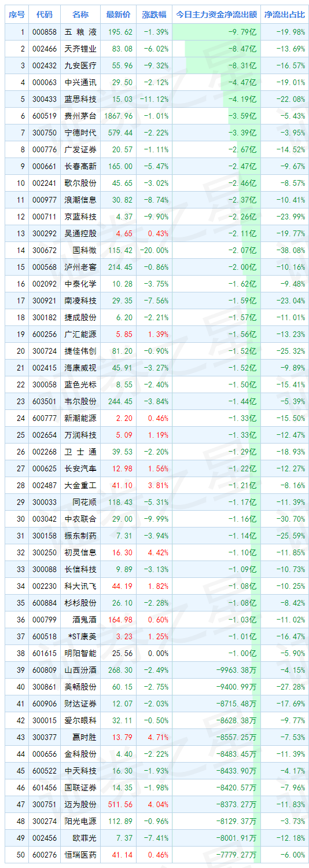Click 科大讯飞 stock name

81,585
